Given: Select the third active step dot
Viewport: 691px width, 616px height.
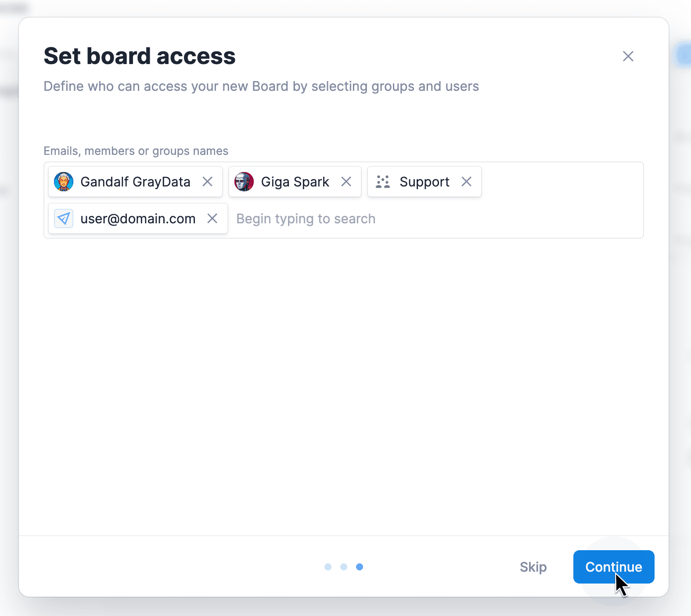Looking at the screenshot, I should [x=360, y=567].
